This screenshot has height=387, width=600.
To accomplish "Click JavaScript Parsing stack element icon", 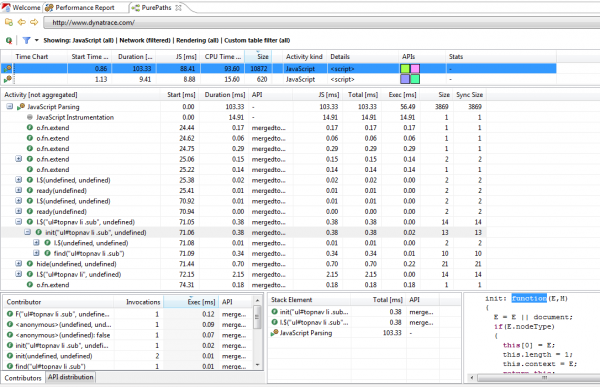I will [x=274, y=333].
